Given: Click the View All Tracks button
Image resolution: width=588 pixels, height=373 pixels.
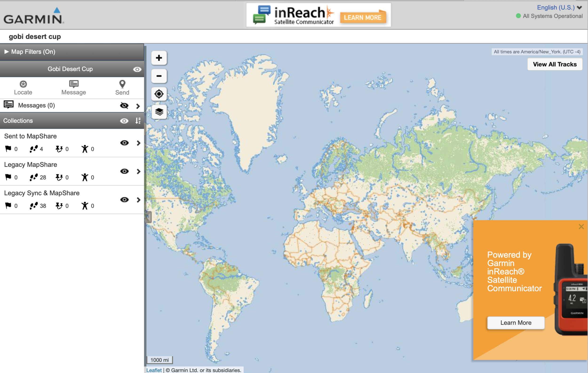Looking at the screenshot, I should click(x=555, y=64).
